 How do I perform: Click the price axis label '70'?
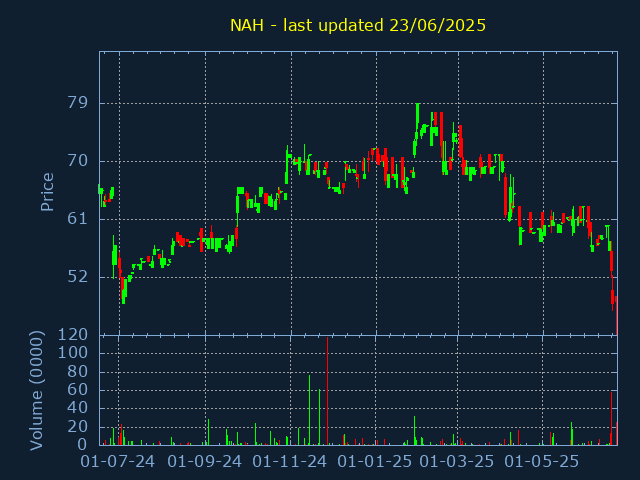pos(78,161)
